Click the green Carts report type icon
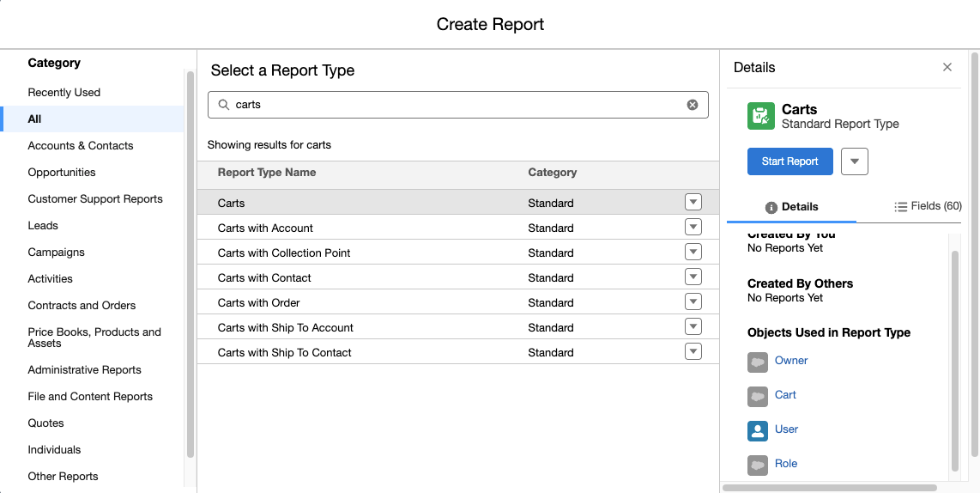The width and height of the screenshot is (980, 493). click(760, 116)
